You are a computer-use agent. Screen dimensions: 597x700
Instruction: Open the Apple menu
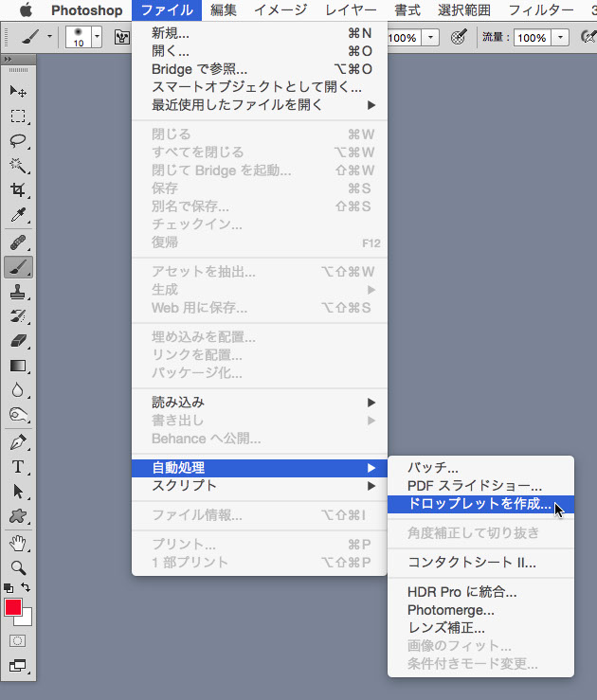[26, 10]
